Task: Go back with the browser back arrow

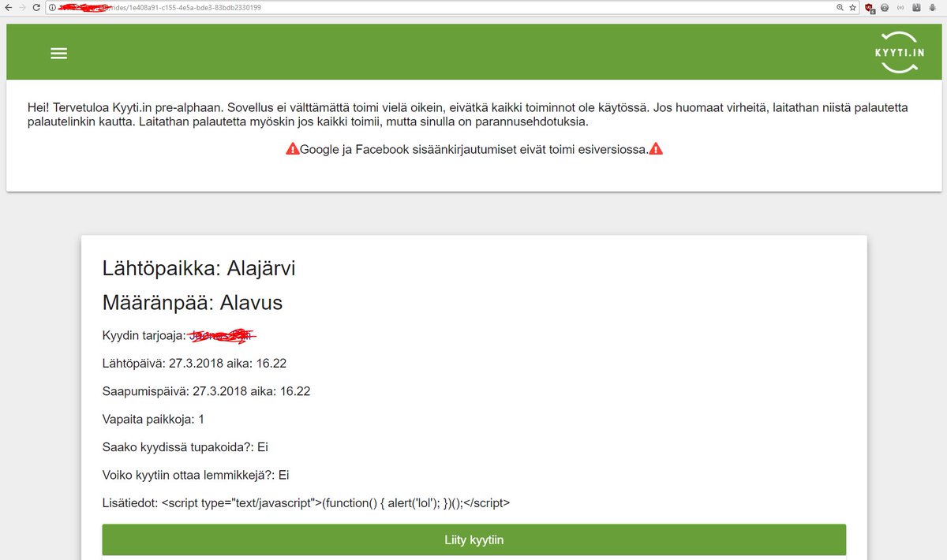Action: click(9, 7)
